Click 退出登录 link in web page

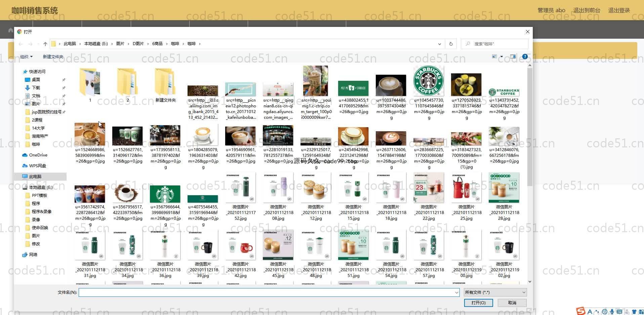(619, 10)
